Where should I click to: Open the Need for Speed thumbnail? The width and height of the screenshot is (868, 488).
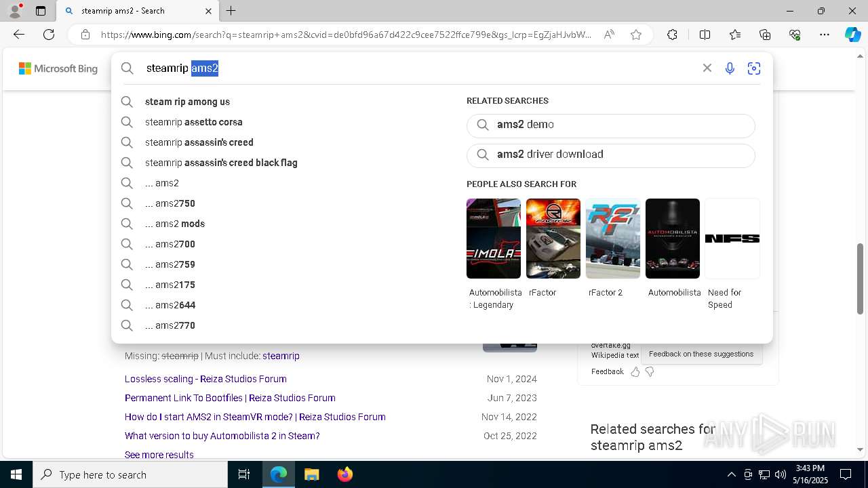[732, 239]
